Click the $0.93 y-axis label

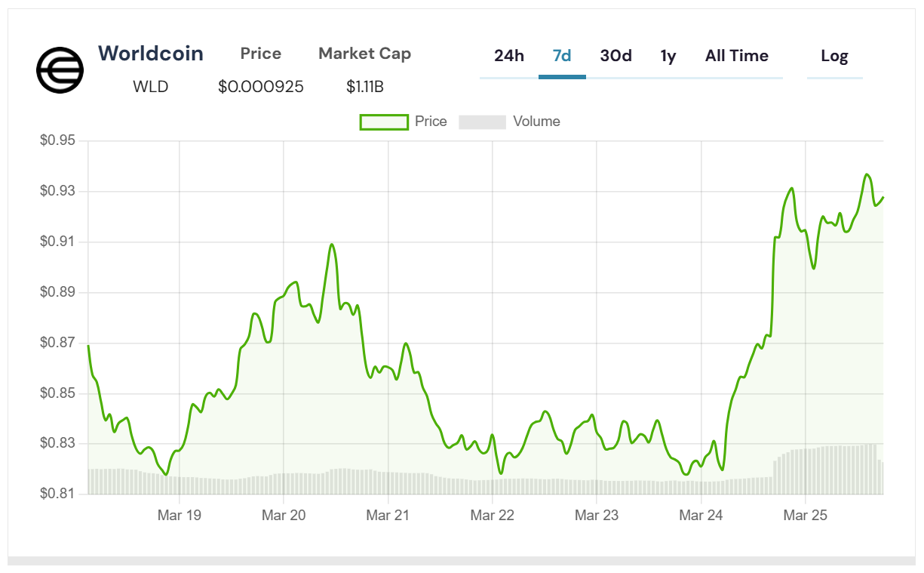coord(57,192)
